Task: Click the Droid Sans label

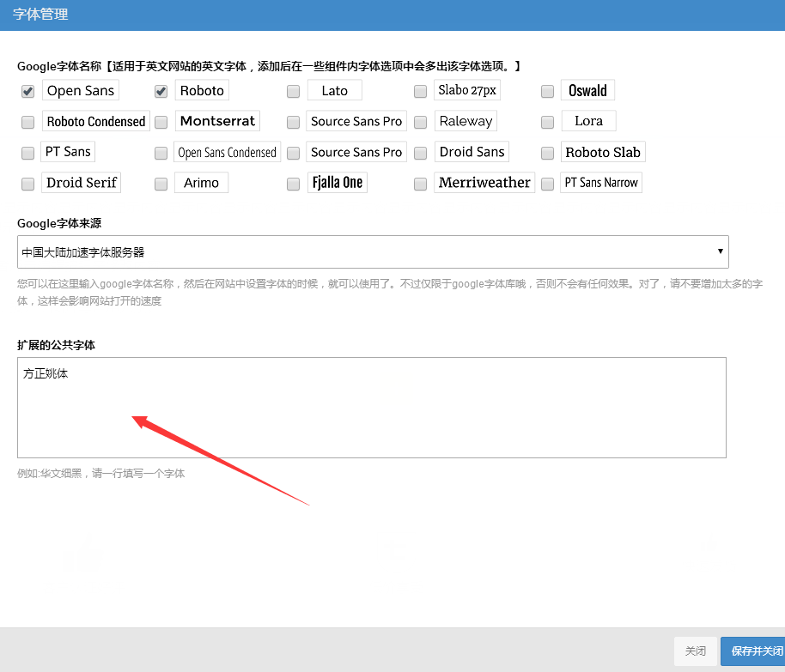Action: click(472, 152)
